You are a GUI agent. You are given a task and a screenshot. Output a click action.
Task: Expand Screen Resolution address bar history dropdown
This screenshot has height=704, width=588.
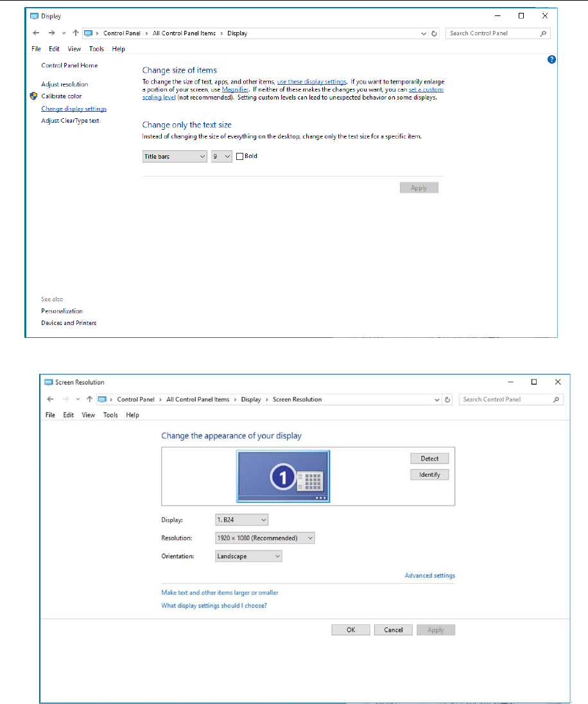(437, 400)
